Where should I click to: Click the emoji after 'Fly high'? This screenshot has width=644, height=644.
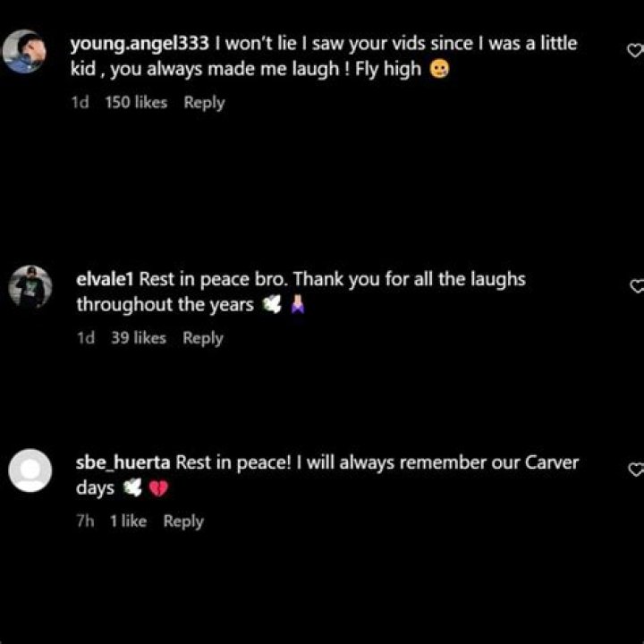pyautogui.click(x=439, y=69)
